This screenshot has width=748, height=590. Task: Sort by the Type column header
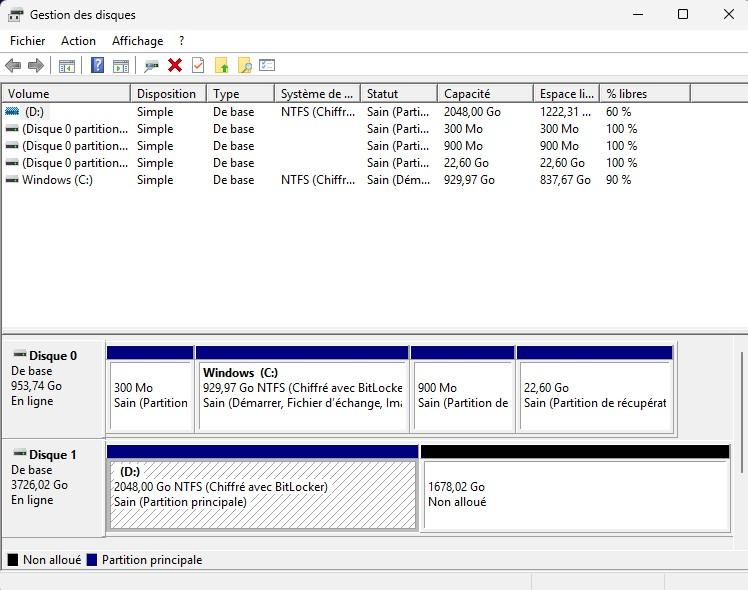(x=240, y=93)
